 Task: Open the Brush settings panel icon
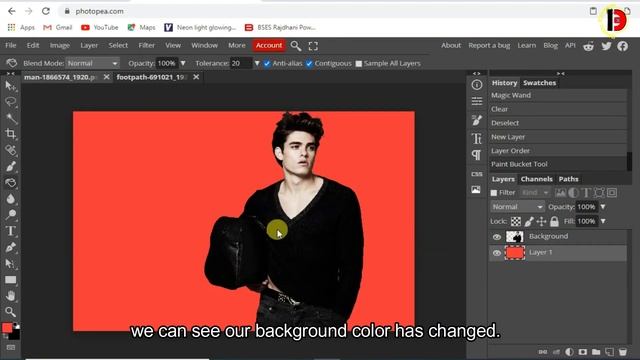coord(477,120)
